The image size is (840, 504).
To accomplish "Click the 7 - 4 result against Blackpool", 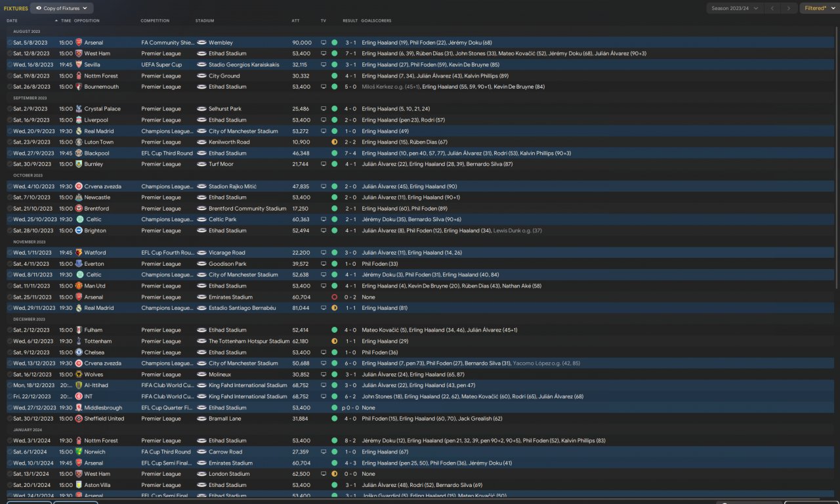I will (350, 153).
